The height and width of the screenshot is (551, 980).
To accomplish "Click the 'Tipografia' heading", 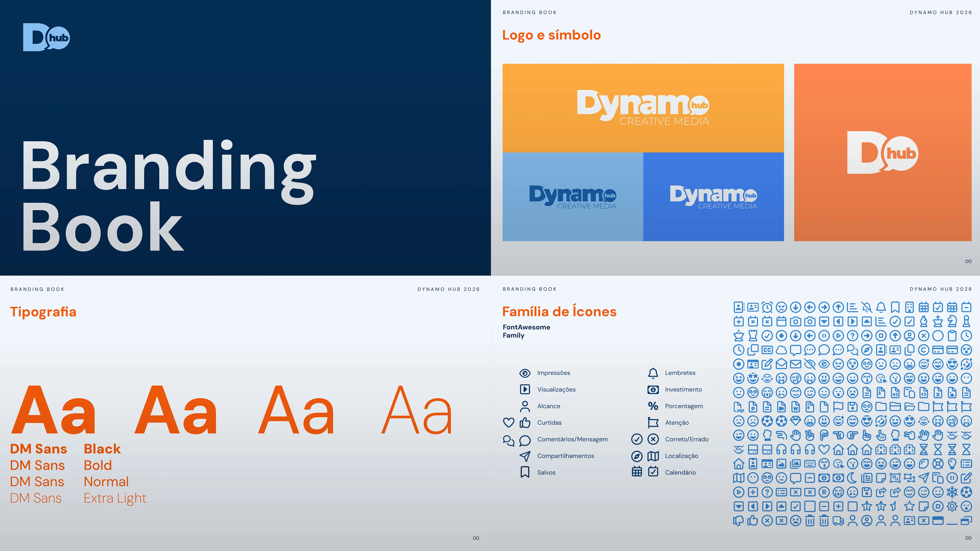I will point(43,312).
